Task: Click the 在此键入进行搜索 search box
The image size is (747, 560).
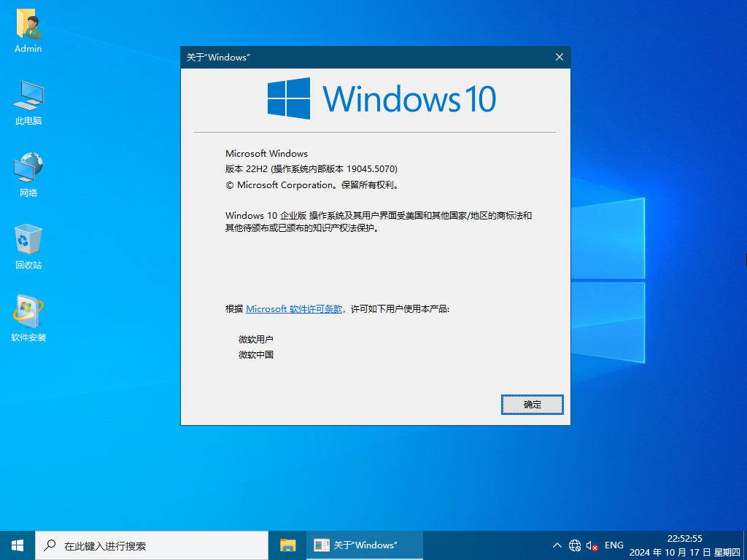Action: tap(152, 545)
